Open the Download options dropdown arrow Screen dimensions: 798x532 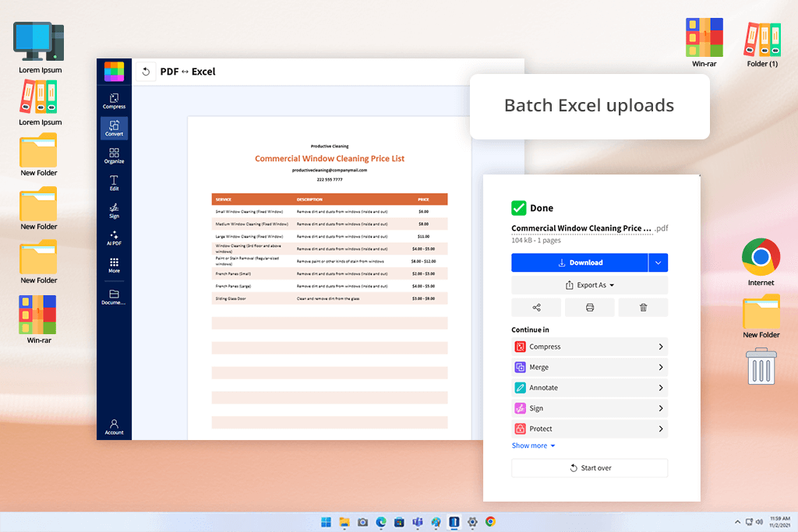[x=658, y=262]
